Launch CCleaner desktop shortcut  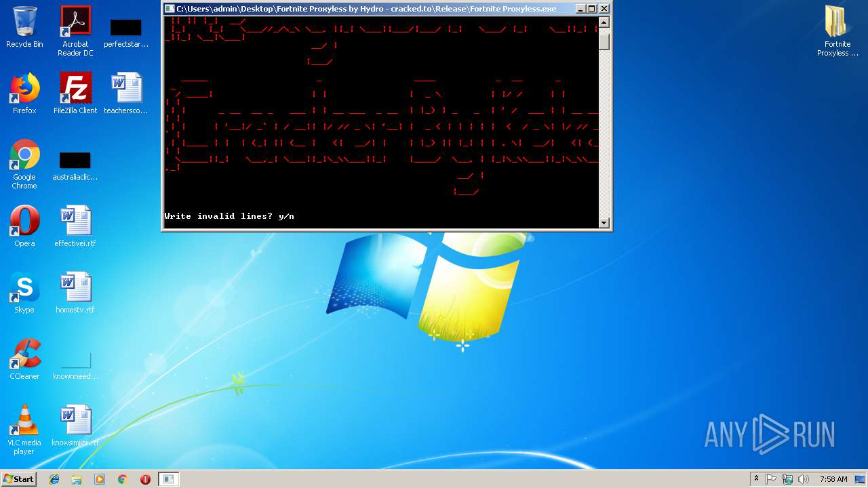click(x=24, y=359)
